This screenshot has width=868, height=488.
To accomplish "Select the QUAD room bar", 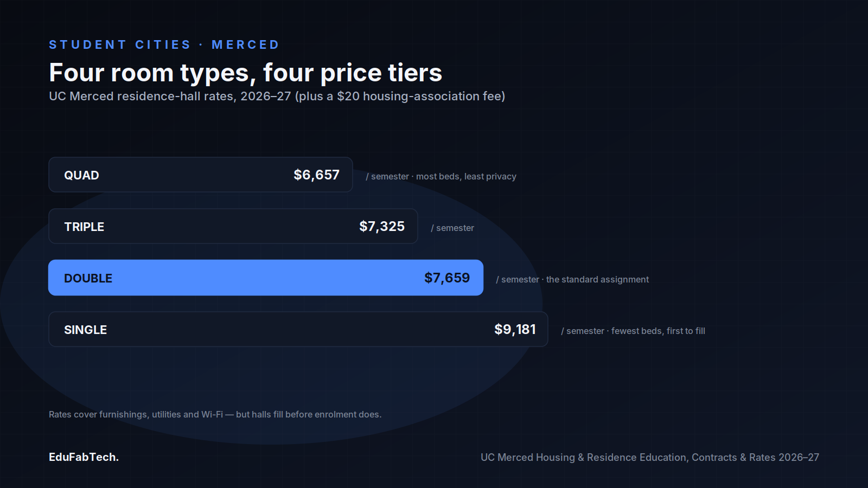I will coord(201,175).
